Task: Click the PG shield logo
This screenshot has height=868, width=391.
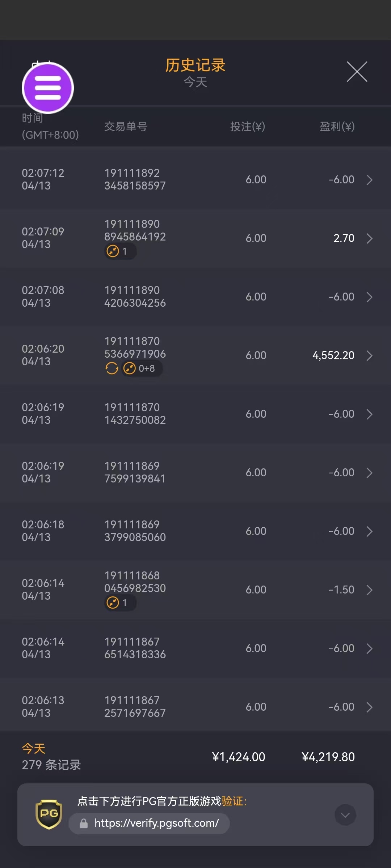Action: (x=49, y=814)
